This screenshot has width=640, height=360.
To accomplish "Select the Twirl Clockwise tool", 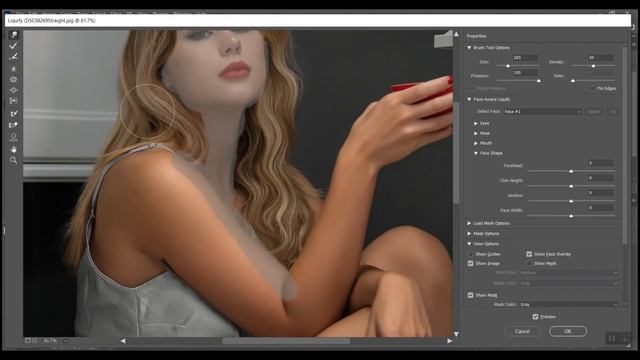I will [13, 69].
